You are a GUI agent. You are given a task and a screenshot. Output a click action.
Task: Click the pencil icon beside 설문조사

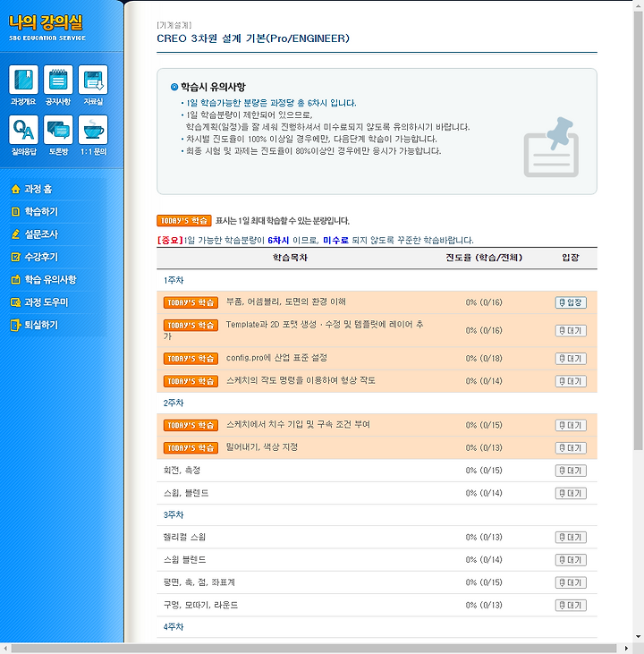click(x=15, y=234)
